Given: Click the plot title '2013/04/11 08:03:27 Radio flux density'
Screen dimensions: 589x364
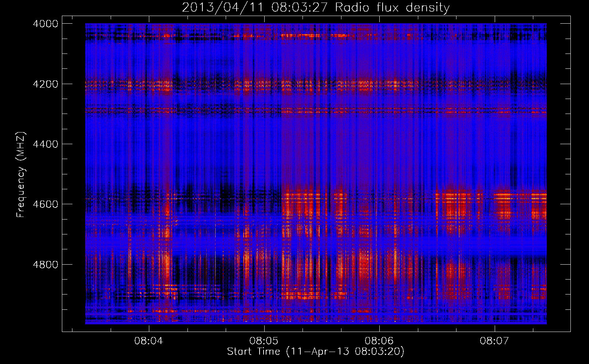Looking at the screenshot, I should tap(316, 7).
